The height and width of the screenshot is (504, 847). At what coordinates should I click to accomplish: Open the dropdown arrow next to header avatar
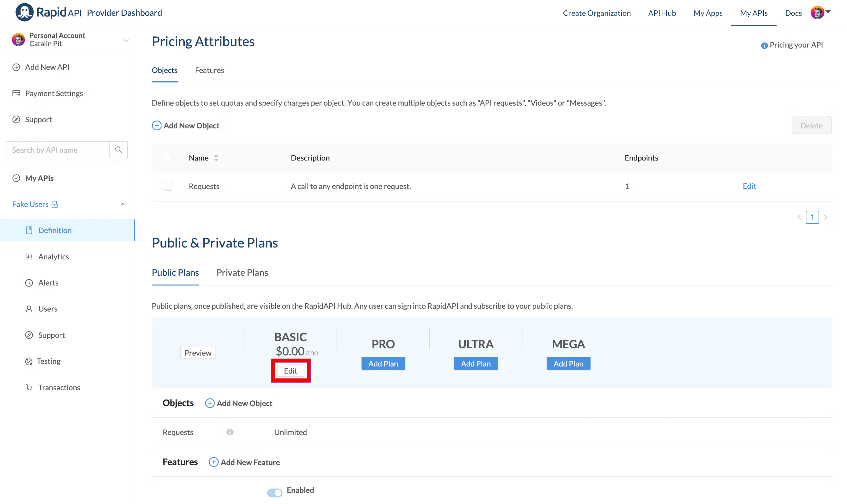pos(828,12)
